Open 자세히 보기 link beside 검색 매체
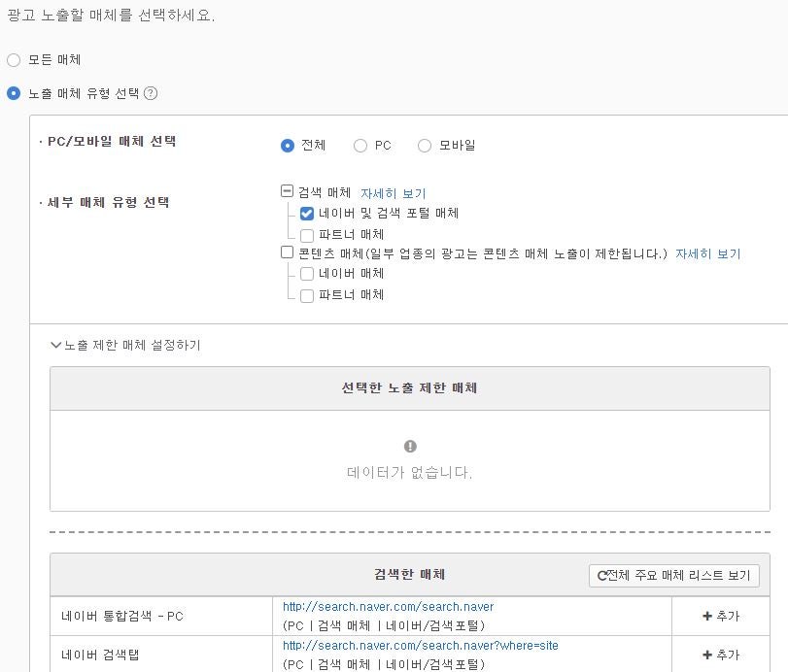 [x=393, y=193]
